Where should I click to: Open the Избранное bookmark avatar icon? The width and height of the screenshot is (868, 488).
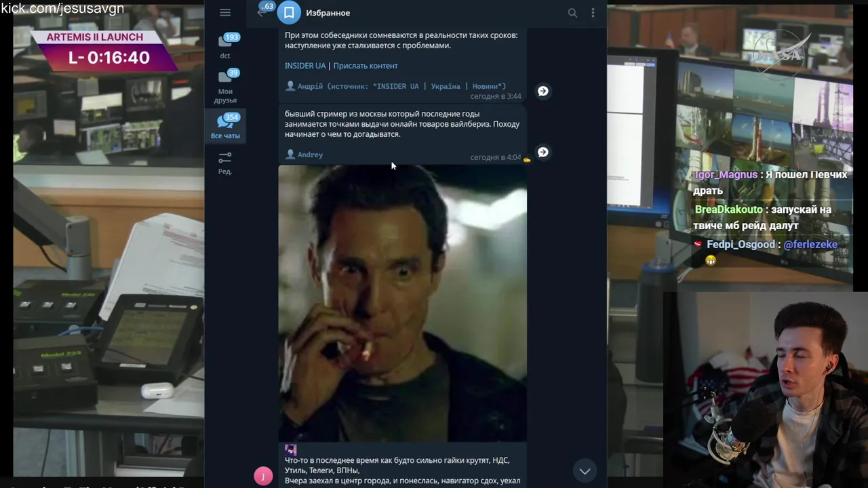coord(289,12)
